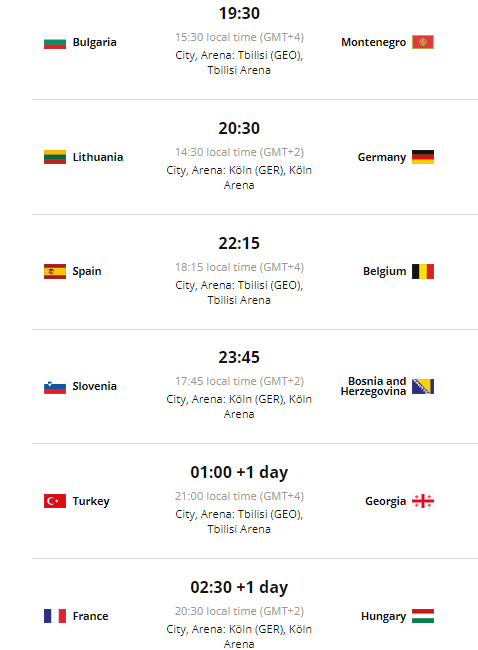This screenshot has height=650, width=478.
Task: Click the Germany flag icon
Action: point(423,157)
